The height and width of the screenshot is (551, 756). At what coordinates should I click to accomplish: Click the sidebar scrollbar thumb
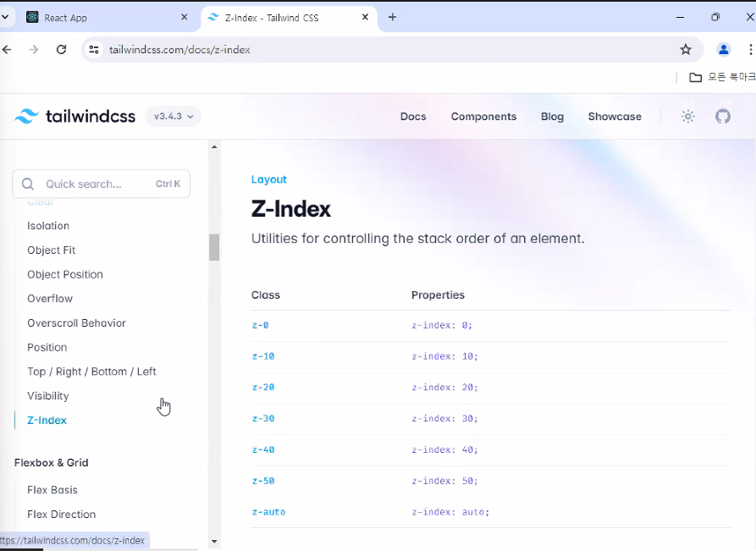[214, 247]
